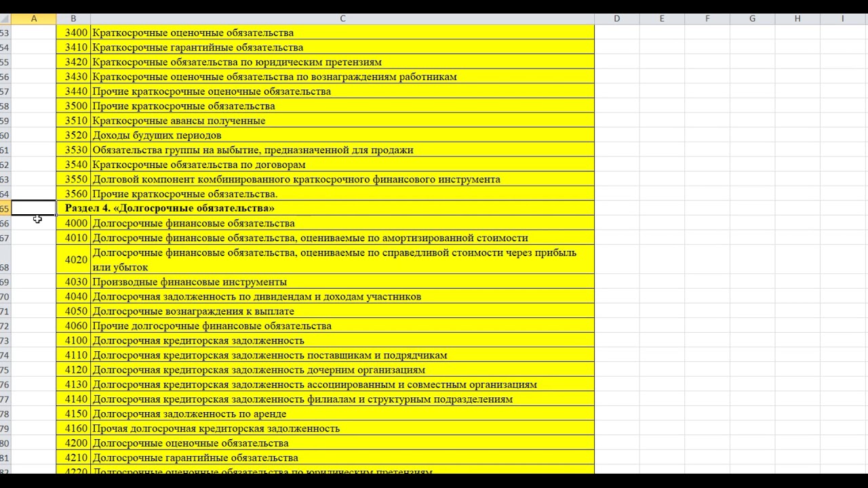Image resolution: width=868 pixels, height=488 pixels.
Task: Click 'Обязательства группы на выбытие' cell
Action: [x=342, y=150]
